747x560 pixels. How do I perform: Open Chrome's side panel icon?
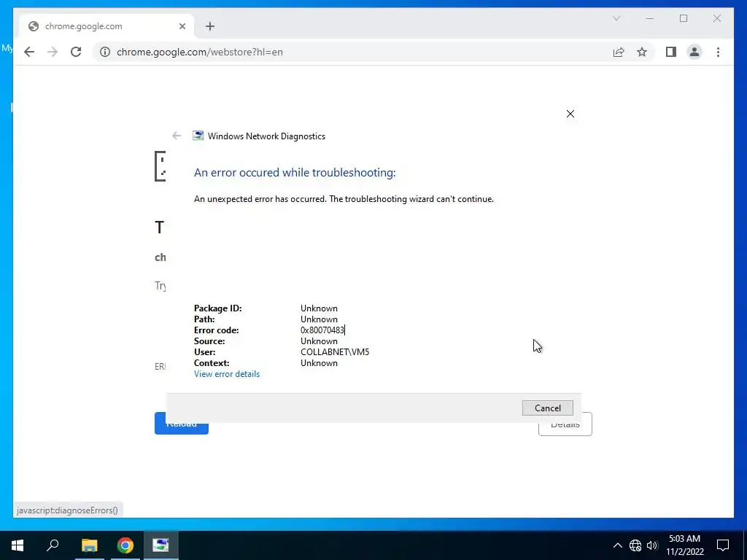[x=671, y=52]
